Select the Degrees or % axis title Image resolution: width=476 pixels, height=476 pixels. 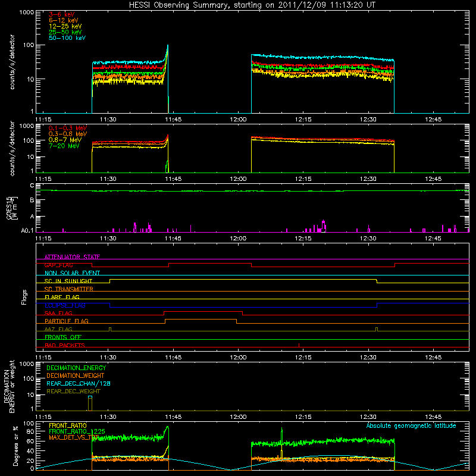[x=15, y=446]
